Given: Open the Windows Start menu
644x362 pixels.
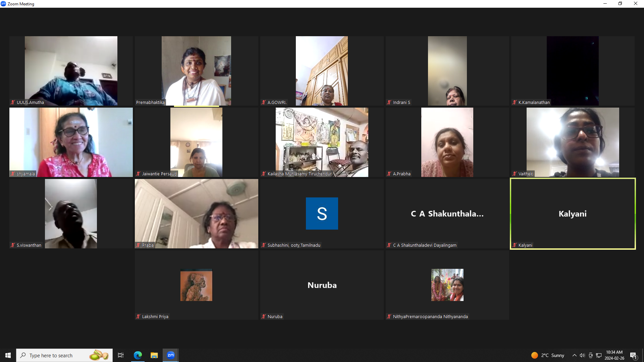Looking at the screenshot, I should (x=8, y=355).
